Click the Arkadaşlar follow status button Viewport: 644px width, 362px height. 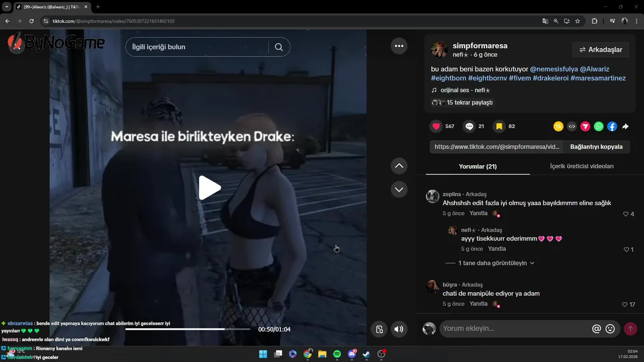click(601, 50)
